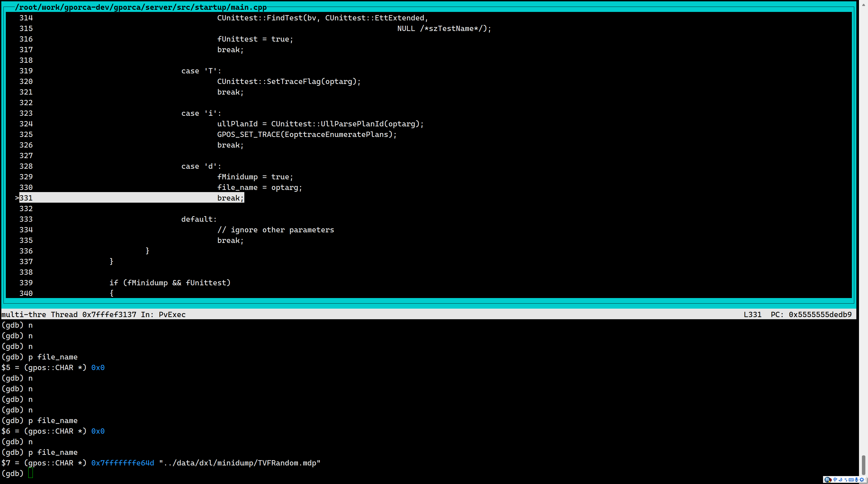The width and height of the screenshot is (868, 484).
Task: Click the status bar 'multi-thre Thread 0x7fffef3137'
Action: click(x=69, y=315)
